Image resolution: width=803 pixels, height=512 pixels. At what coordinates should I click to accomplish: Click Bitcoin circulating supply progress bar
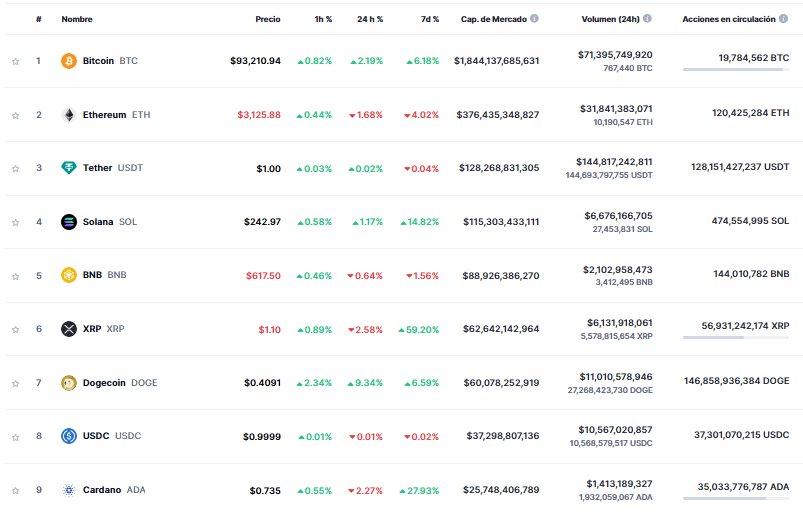[x=735, y=70]
